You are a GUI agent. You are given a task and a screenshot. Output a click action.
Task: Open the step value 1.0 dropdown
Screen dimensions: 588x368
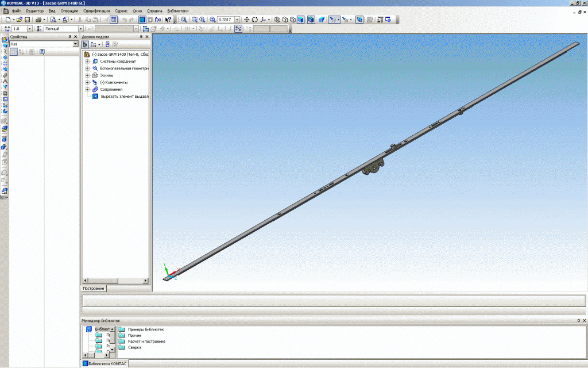tap(30, 29)
